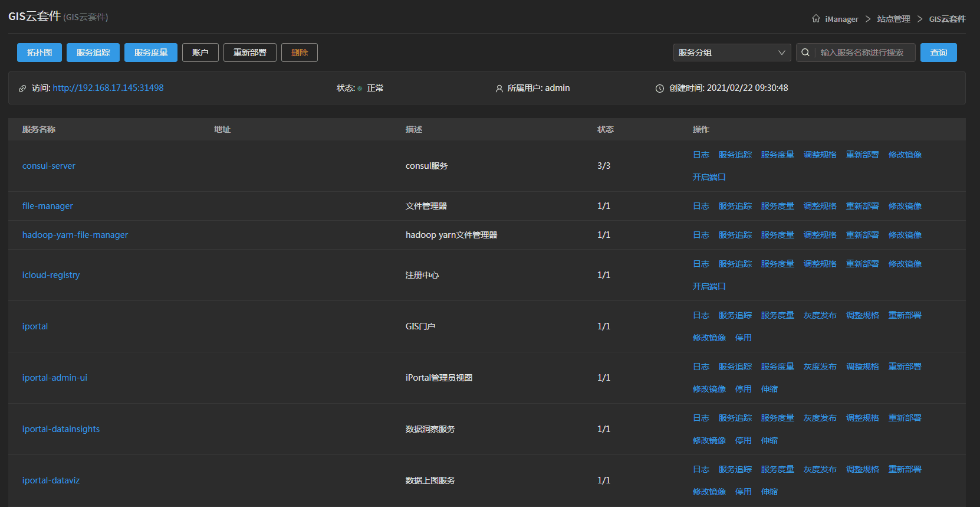Open the 账户 accounts button

[200, 53]
